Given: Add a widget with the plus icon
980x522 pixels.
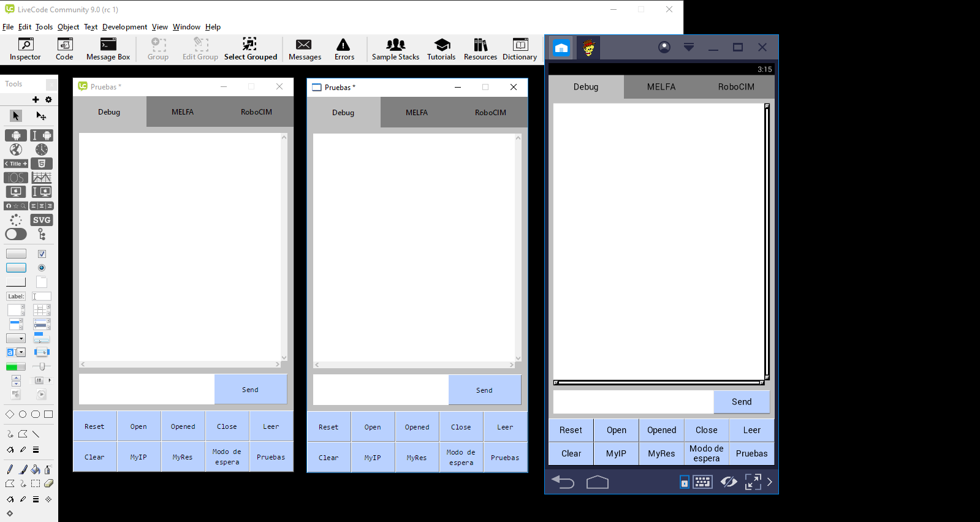Looking at the screenshot, I should (36, 99).
